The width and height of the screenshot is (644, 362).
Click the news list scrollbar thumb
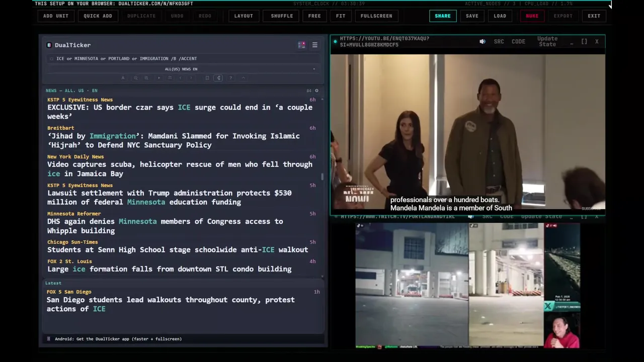click(323, 177)
